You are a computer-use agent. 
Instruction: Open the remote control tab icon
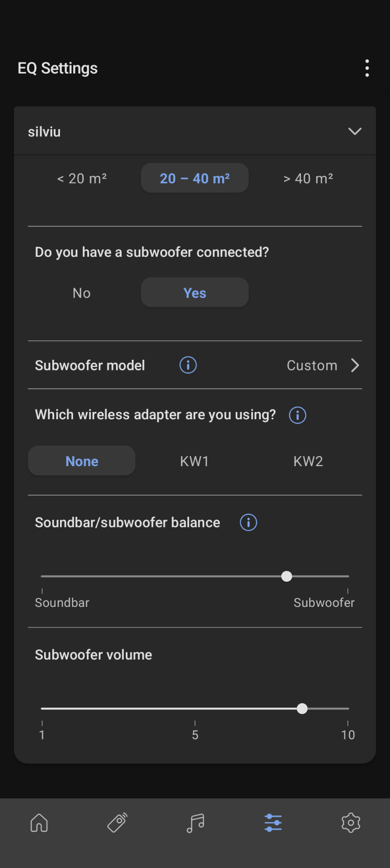tap(117, 823)
